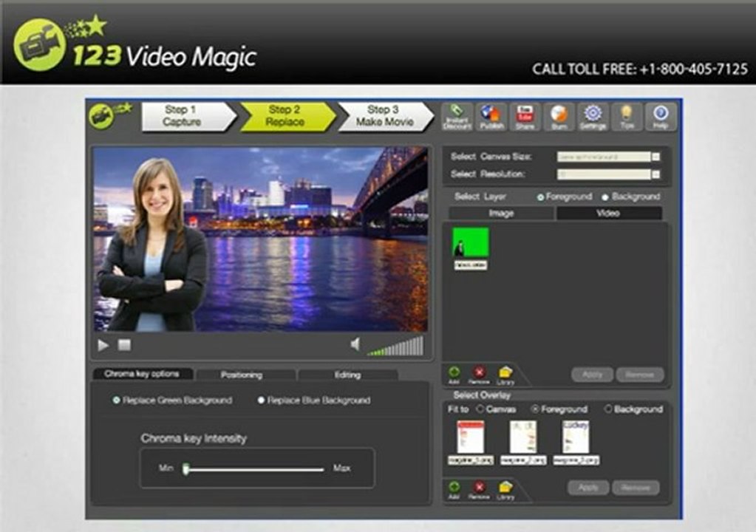
Task: Click the red Remove icon in layer panel
Action: coord(479,375)
